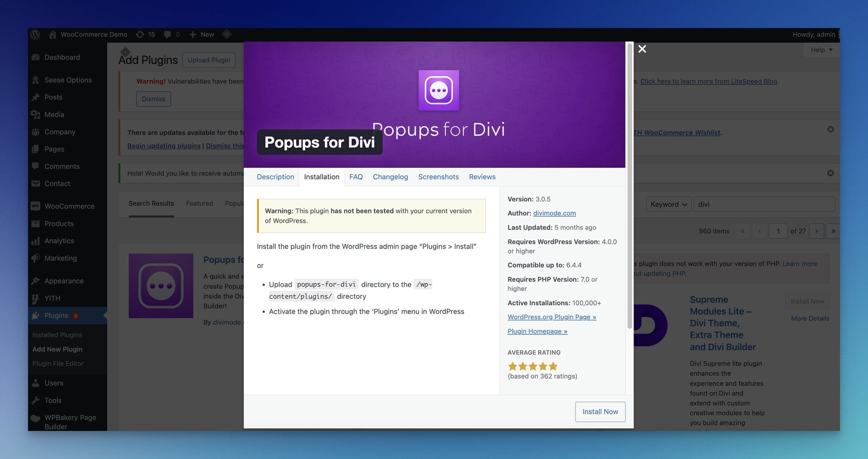Click the WordPress logo in admin bar
The width and height of the screenshot is (868, 459).
pos(35,34)
